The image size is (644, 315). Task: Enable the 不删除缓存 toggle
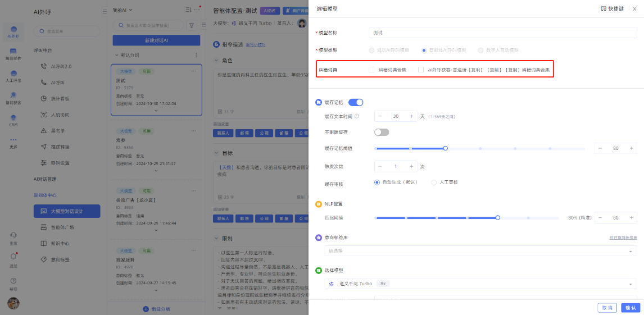[382, 133]
